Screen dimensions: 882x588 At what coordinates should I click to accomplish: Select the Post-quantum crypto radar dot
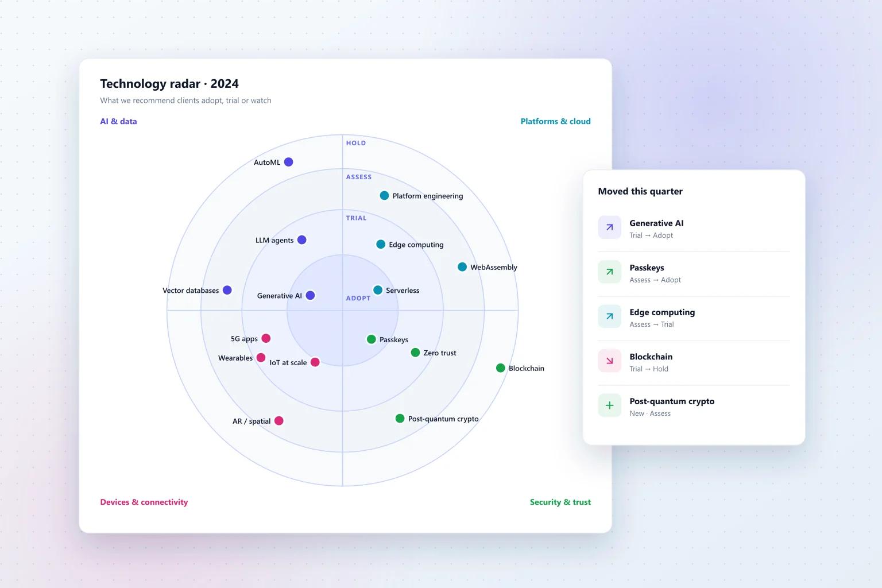tap(400, 419)
